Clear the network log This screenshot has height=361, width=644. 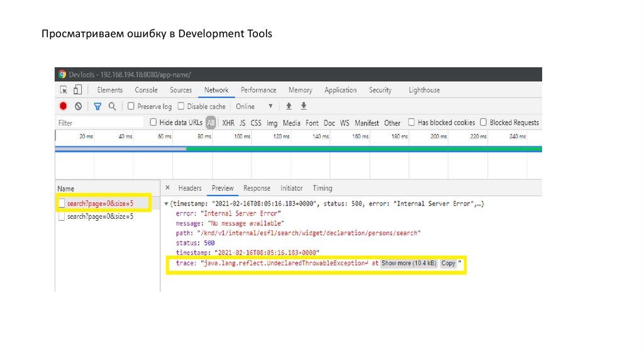tap(78, 106)
